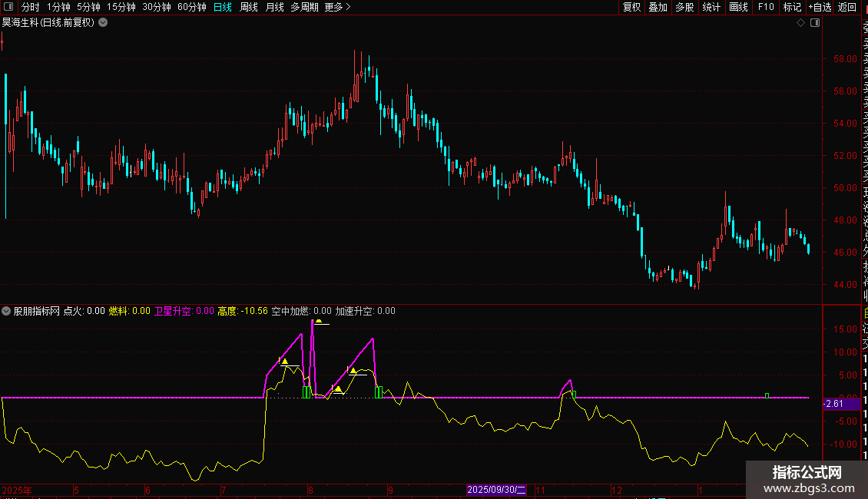Click the round arrow icon beside 股朋指标网
868x499 pixels.
click(x=7, y=312)
